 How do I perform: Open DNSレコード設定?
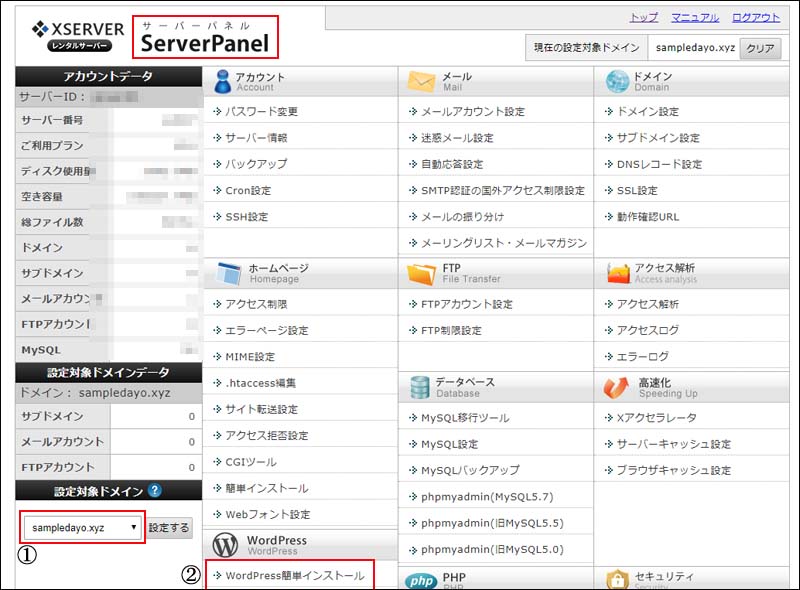[659, 164]
